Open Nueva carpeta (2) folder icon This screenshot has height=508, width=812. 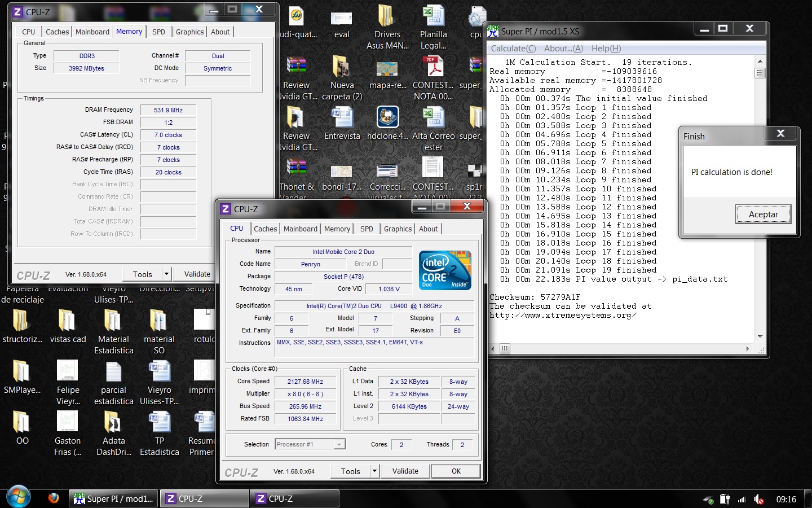pos(341,67)
